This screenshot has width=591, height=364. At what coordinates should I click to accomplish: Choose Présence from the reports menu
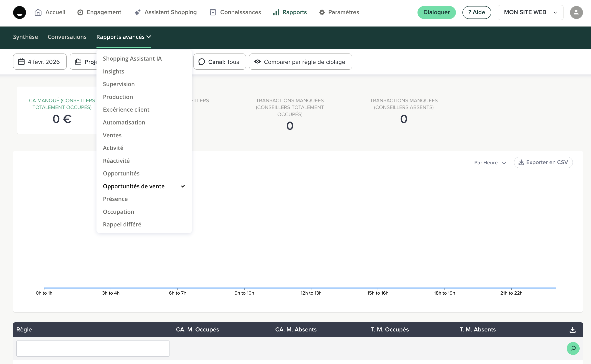pos(115,199)
